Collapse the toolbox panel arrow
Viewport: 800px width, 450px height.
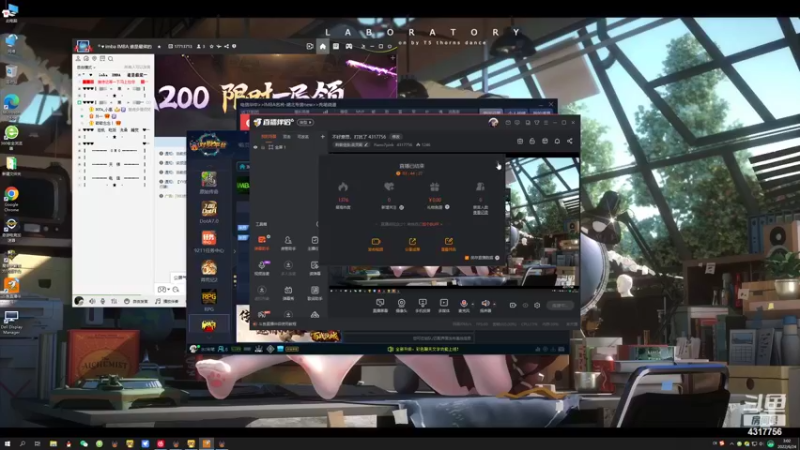(x=317, y=224)
